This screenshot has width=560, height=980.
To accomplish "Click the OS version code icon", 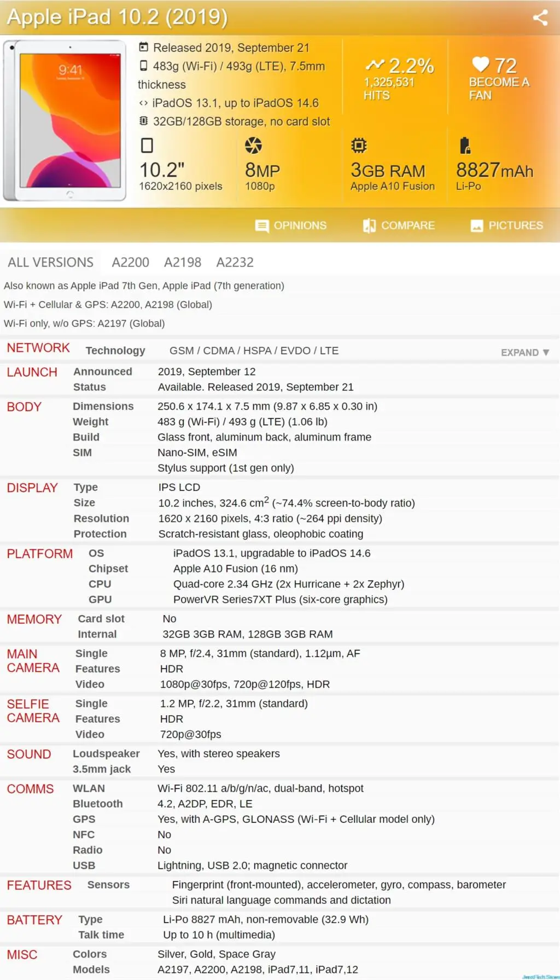I will [143, 103].
